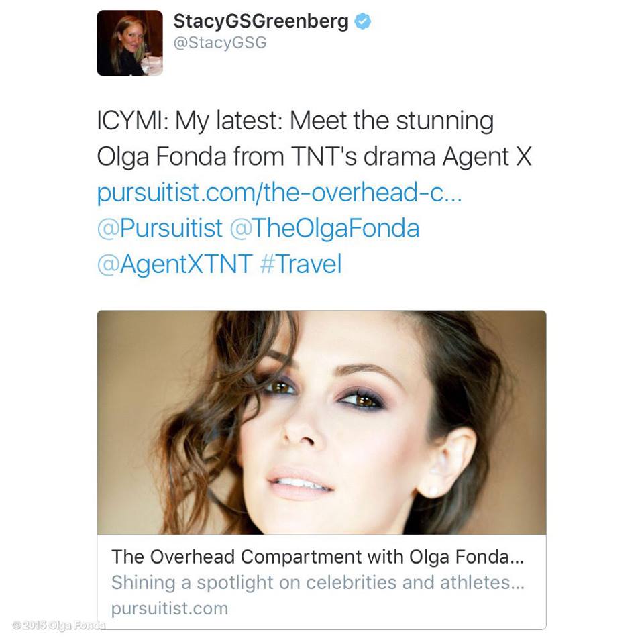The width and height of the screenshot is (644, 644).
Task: Click the words 'Meet the stunning' in tweet
Action: click(391, 121)
